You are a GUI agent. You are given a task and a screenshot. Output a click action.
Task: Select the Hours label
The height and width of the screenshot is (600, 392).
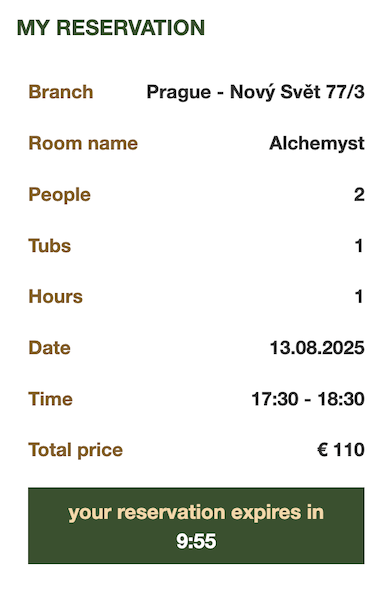pyautogui.click(x=56, y=297)
